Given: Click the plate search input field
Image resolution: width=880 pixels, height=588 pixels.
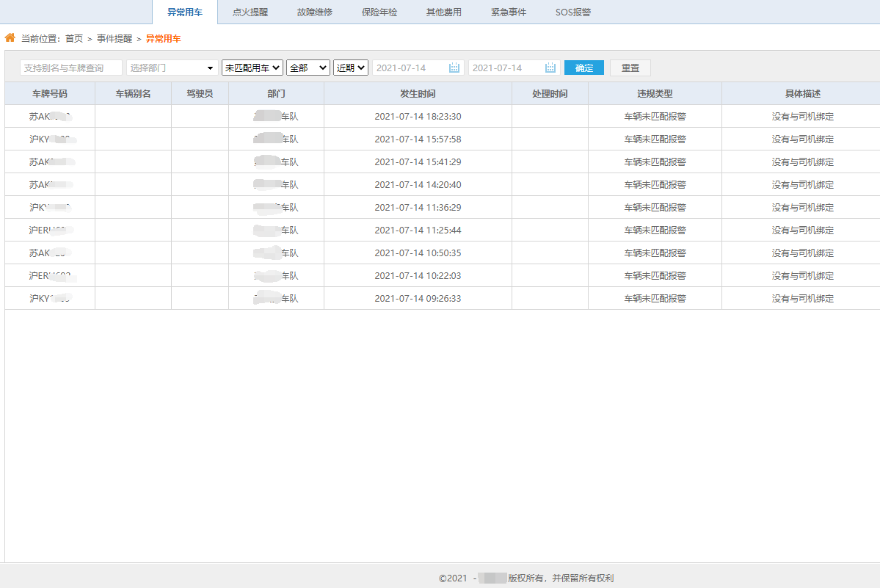Looking at the screenshot, I should pyautogui.click(x=71, y=67).
